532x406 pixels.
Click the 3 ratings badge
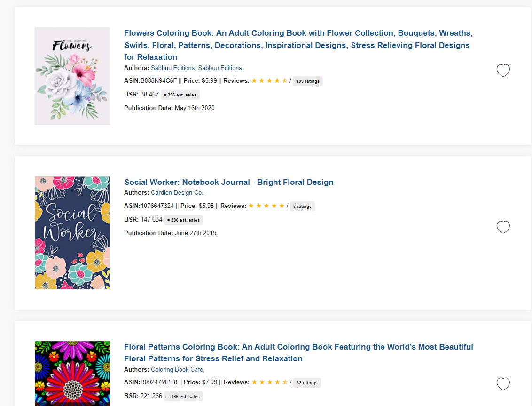(x=302, y=206)
